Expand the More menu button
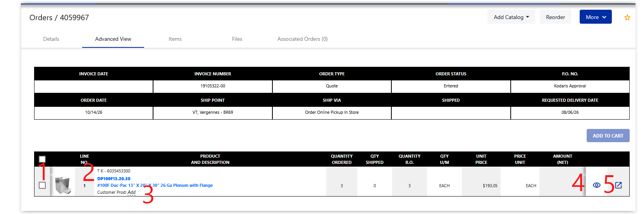Screen dimensions: 644x214 point(596,17)
